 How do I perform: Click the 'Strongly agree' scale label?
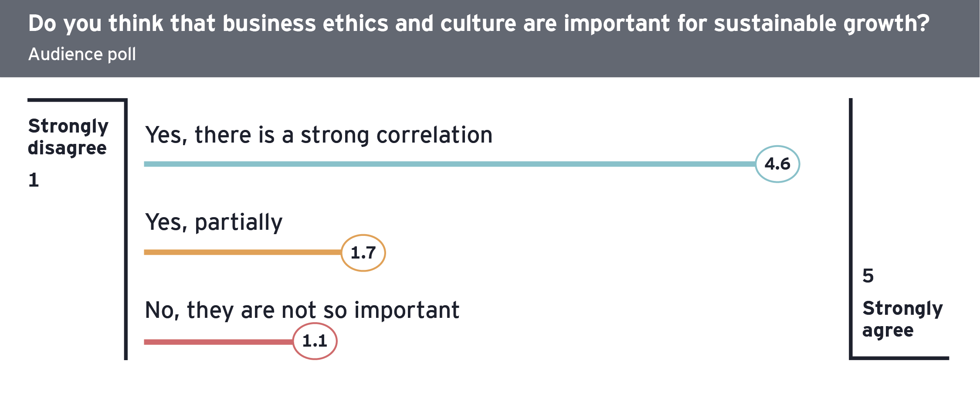click(x=902, y=319)
